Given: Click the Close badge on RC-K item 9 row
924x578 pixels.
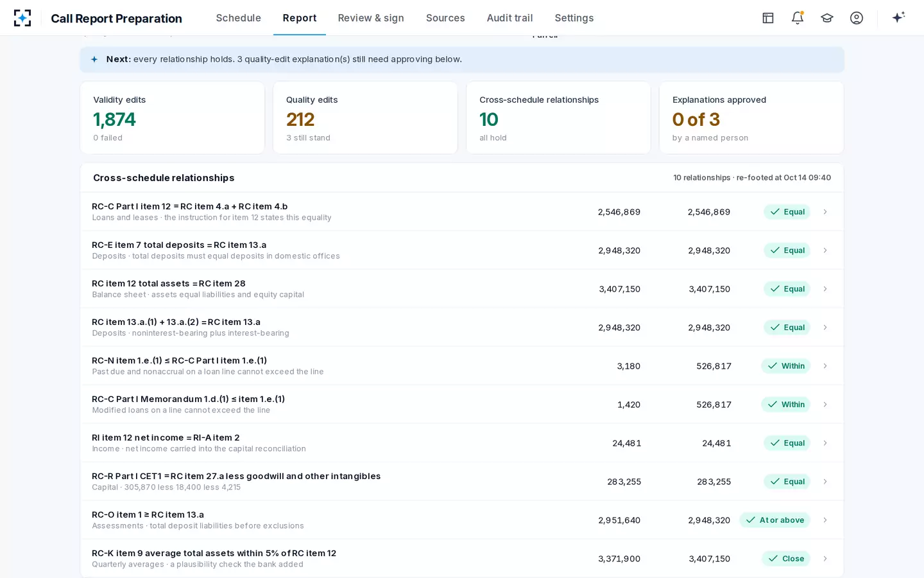Looking at the screenshot, I should coord(786,559).
